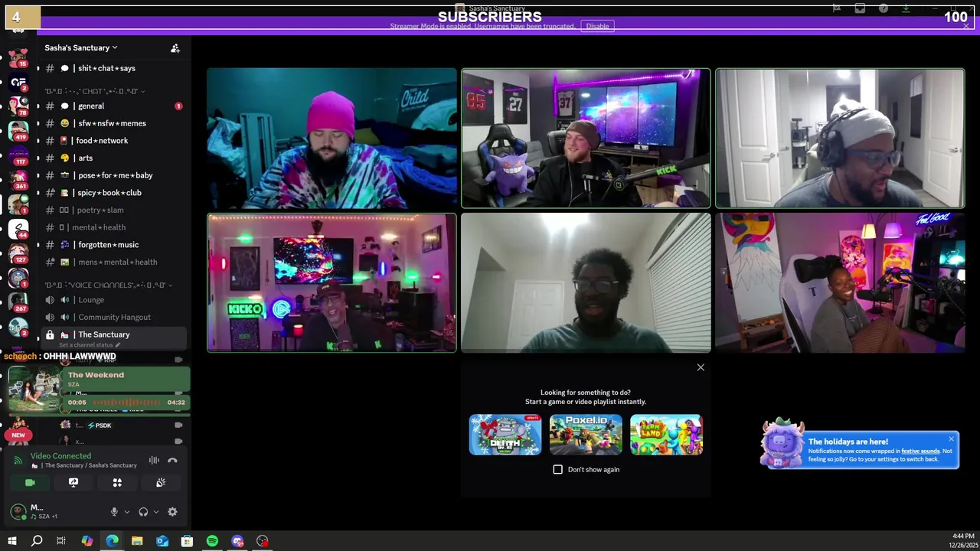Open server with 127 badge in sidebar
980x551 pixels.
click(18, 253)
